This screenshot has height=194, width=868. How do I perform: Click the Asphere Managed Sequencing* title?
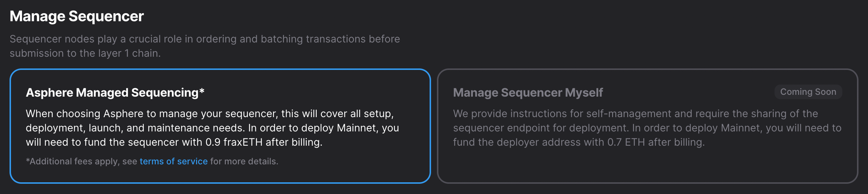tap(115, 93)
